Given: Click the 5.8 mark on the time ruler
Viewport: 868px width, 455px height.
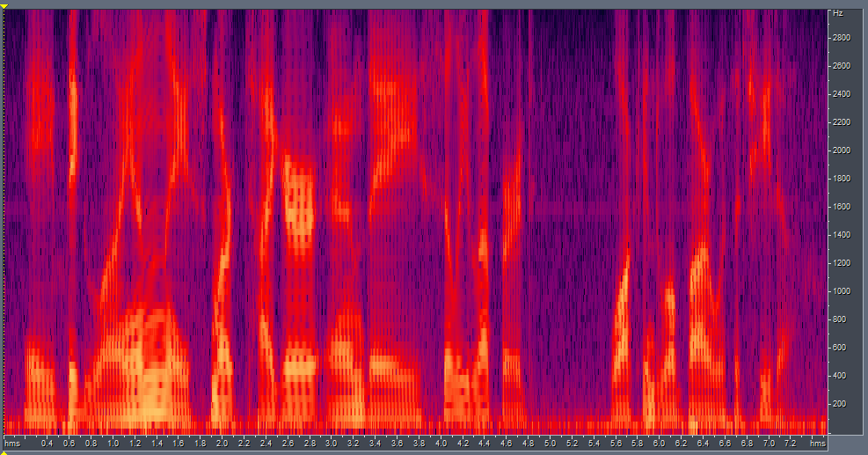Looking at the screenshot, I should [637, 444].
